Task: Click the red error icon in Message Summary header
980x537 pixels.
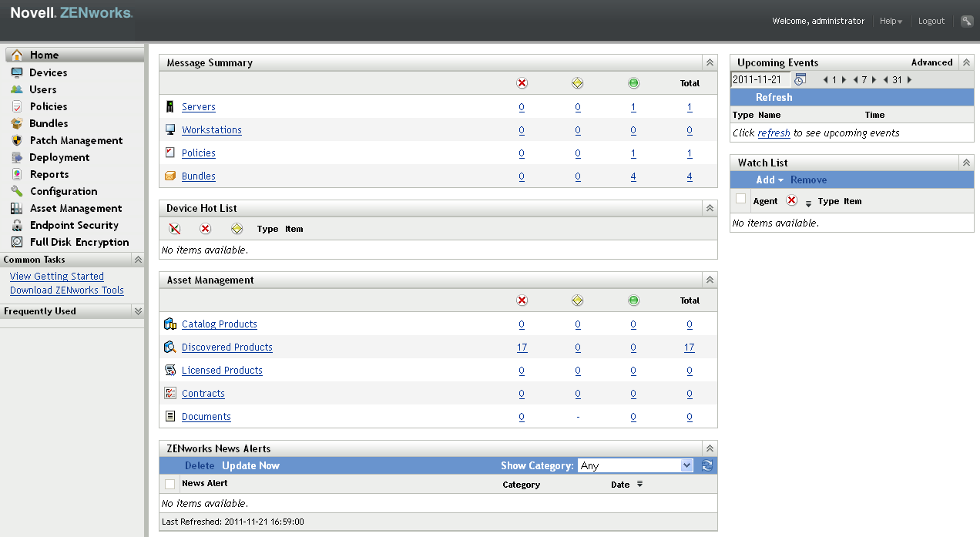Action: (x=522, y=83)
